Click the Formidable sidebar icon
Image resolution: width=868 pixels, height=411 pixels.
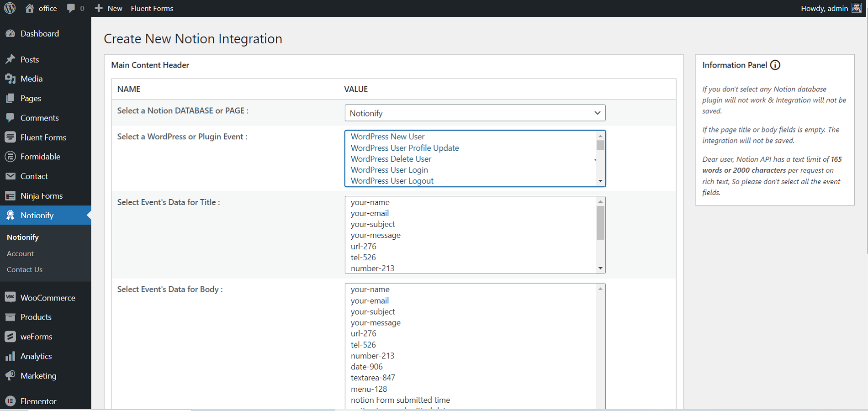(10, 157)
